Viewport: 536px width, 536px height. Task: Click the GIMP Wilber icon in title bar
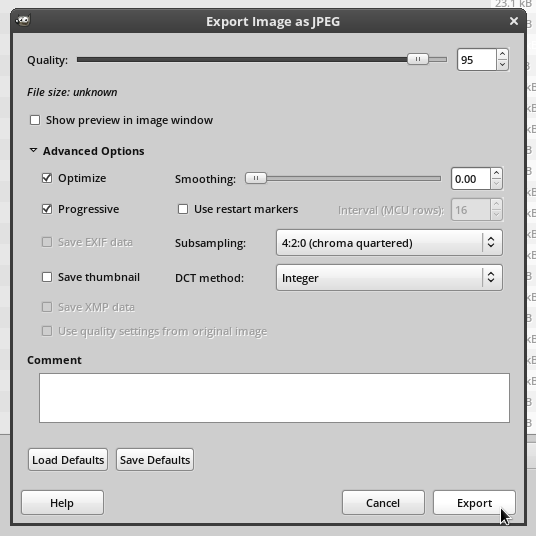23,21
